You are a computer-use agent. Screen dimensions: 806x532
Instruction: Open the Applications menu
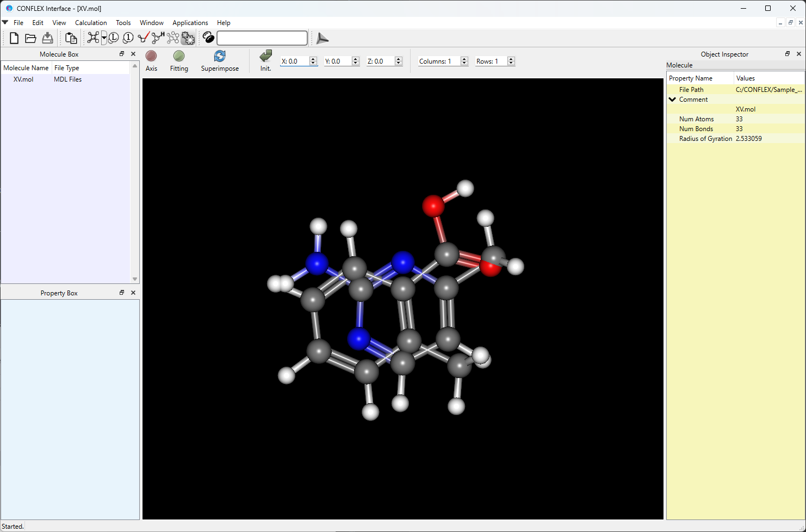click(x=190, y=23)
